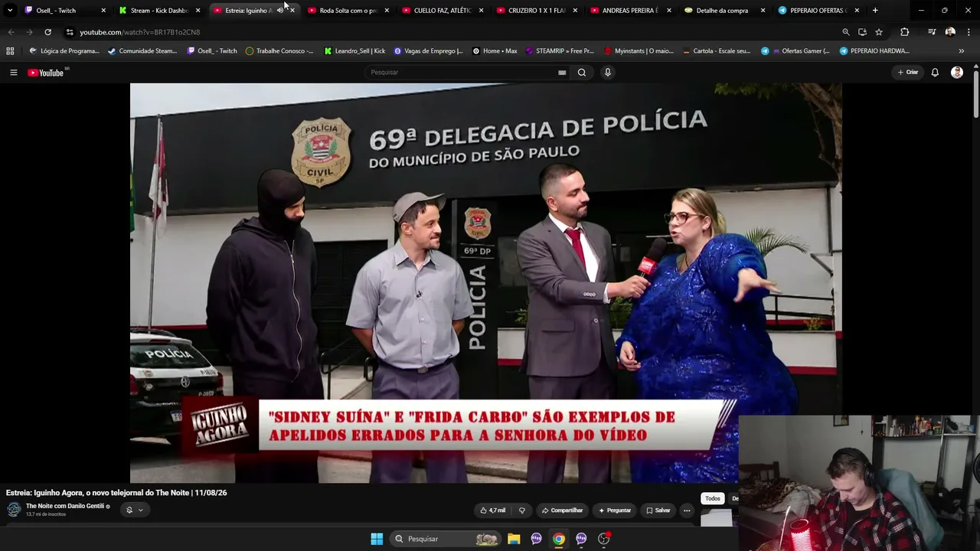
Task: Open a new browser tab
Action: click(x=875, y=11)
